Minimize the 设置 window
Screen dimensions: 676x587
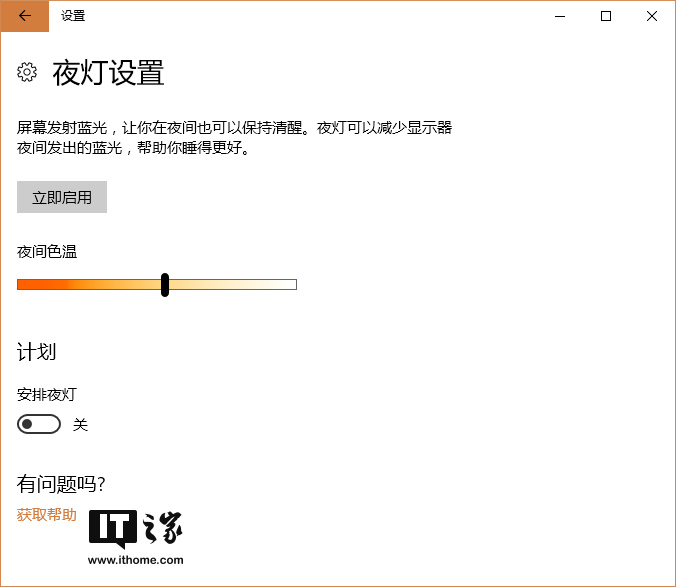pyautogui.click(x=560, y=16)
